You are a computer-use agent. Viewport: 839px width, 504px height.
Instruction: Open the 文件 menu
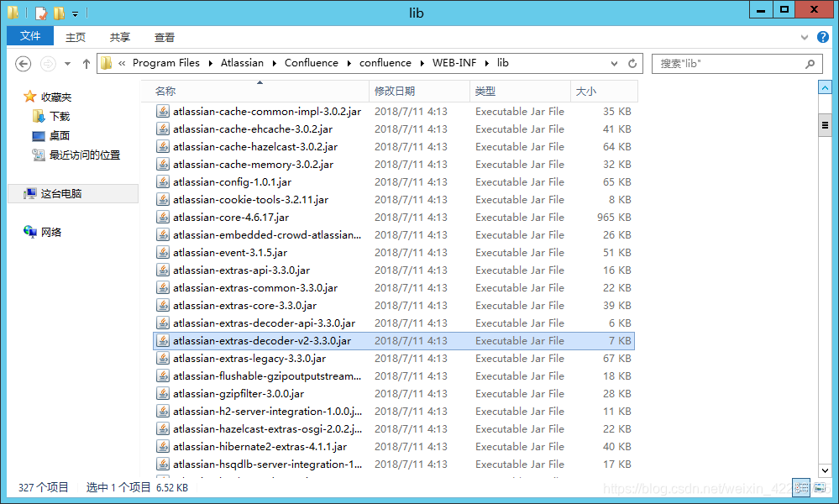30,36
